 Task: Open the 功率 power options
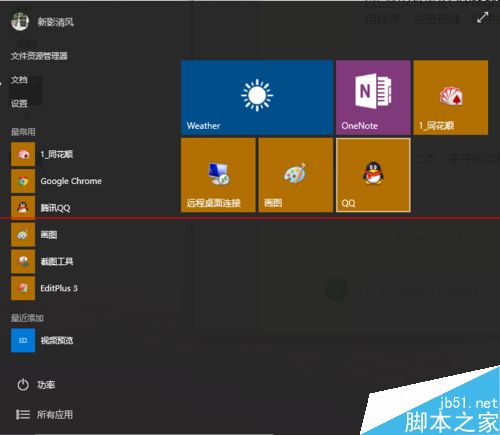pyautogui.click(x=36, y=385)
